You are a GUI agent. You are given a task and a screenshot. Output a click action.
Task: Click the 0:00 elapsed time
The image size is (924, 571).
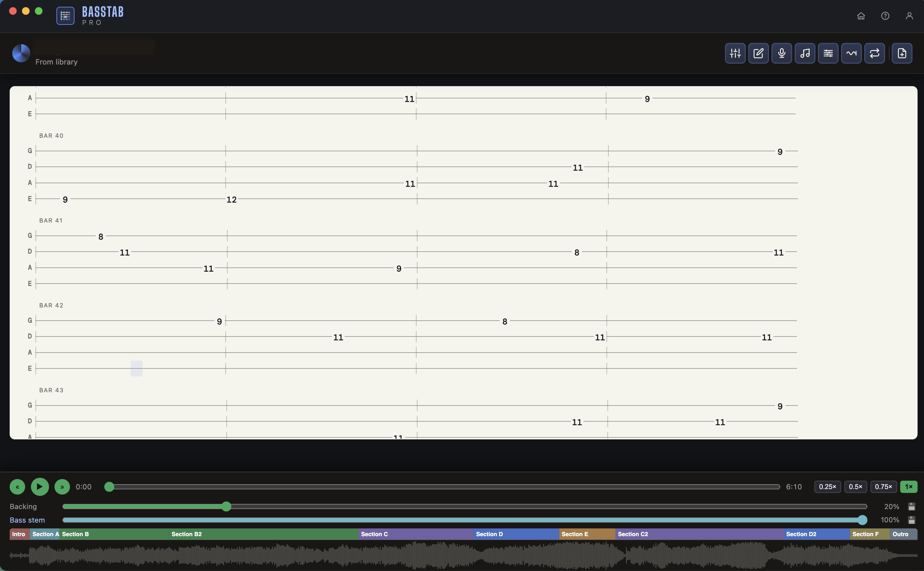coord(84,487)
